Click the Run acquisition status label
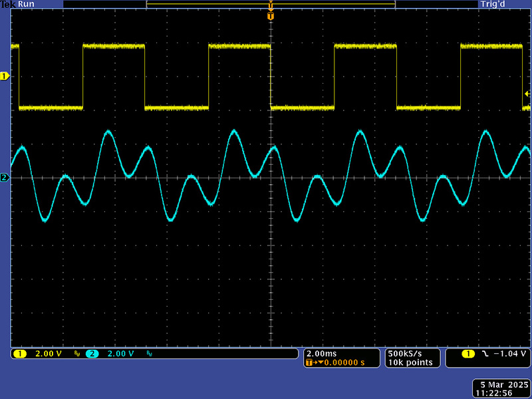The width and height of the screenshot is (532, 399). [x=26, y=4]
